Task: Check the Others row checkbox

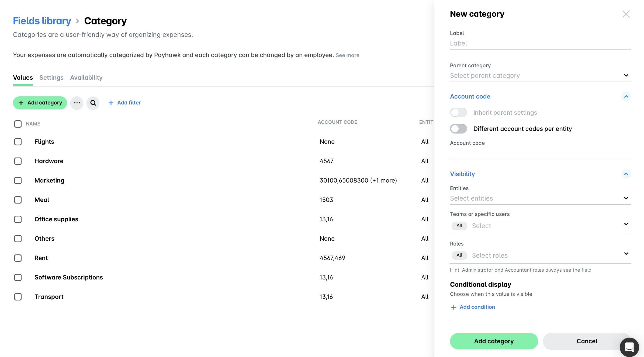Action: (18, 239)
